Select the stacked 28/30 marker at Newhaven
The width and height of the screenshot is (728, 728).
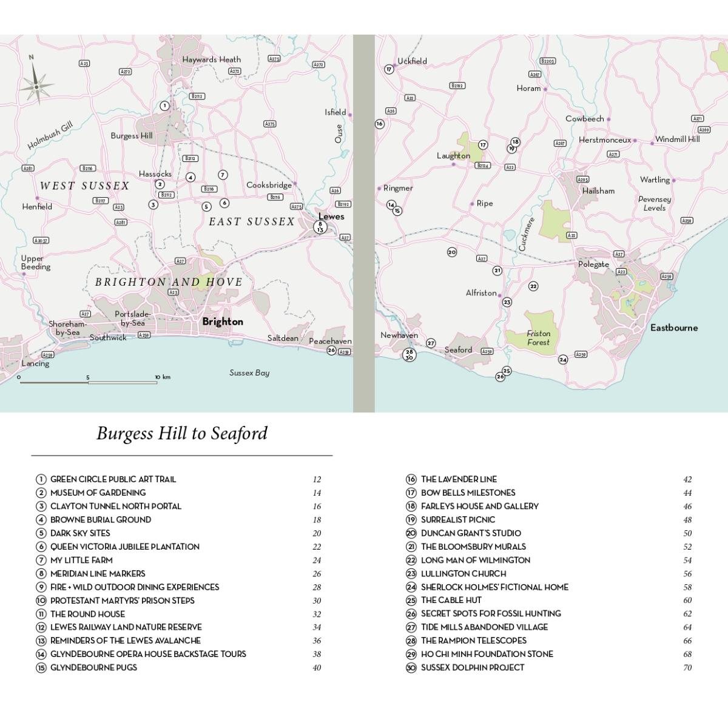[x=409, y=355]
